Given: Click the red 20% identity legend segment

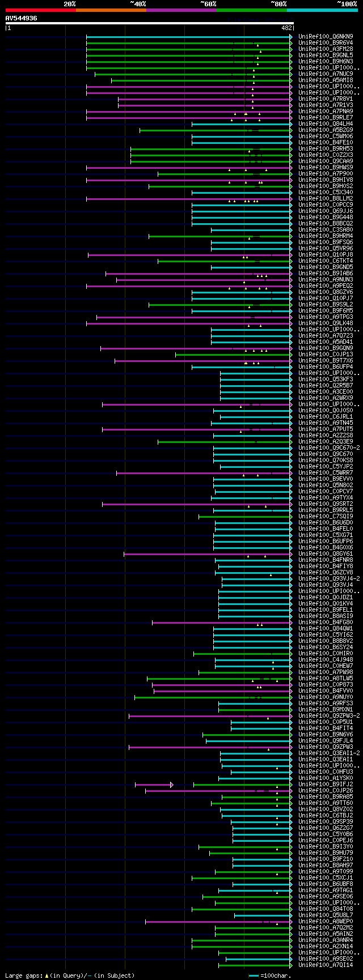Looking at the screenshot, I should (41, 10).
